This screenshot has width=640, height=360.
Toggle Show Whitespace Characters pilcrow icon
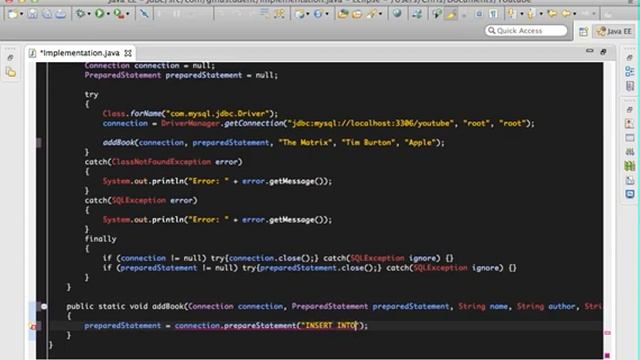(x=493, y=14)
